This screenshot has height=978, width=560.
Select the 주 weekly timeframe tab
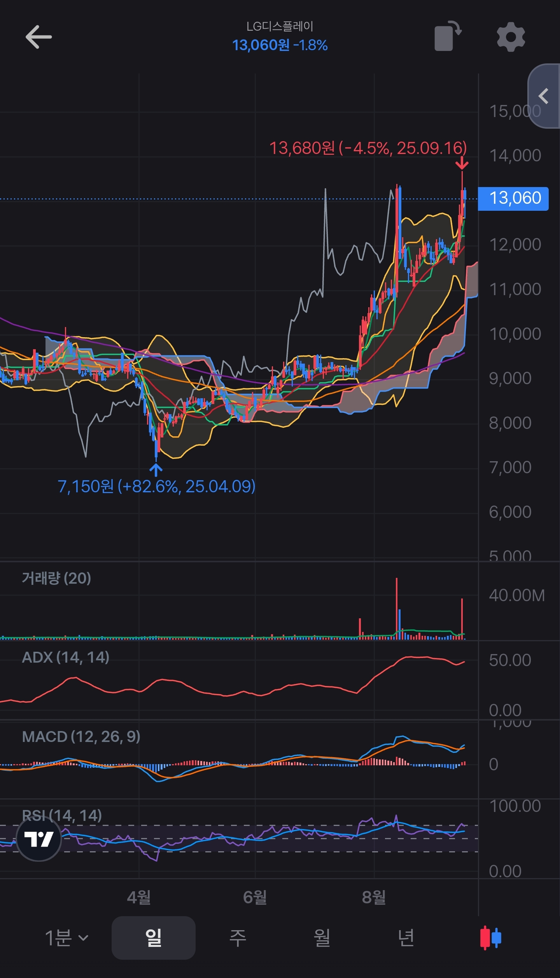(238, 938)
